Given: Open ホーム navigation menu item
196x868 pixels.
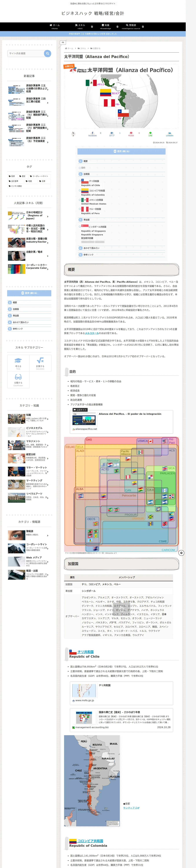Looking at the screenshot, I should point(55,27).
